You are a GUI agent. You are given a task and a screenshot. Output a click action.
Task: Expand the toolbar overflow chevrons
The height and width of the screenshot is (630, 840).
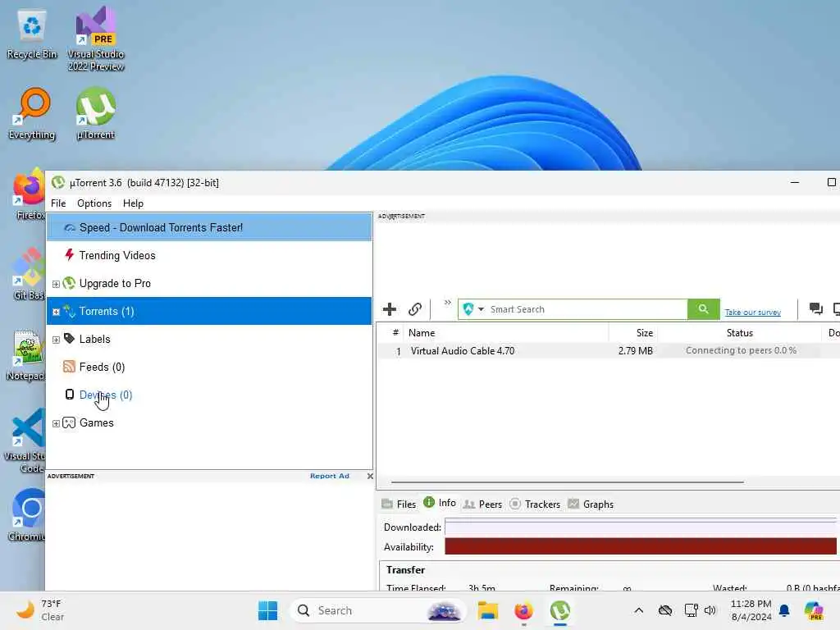(x=448, y=303)
